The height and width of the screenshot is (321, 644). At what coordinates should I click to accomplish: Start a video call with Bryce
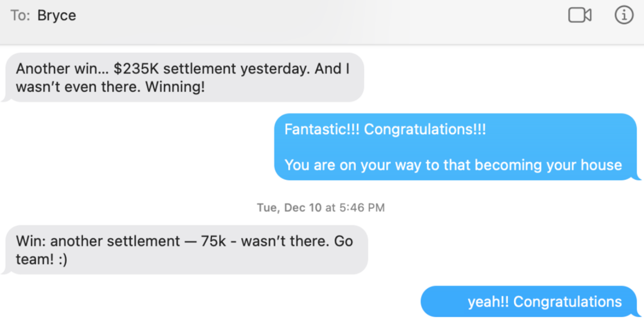coord(580,15)
